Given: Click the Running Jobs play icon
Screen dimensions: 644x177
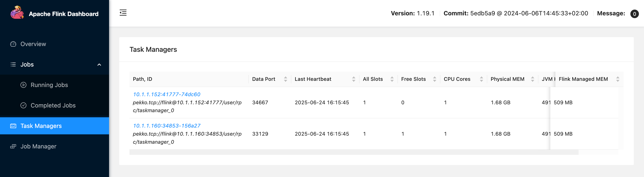Looking at the screenshot, I should pyautogui.click(x=23, y=85).
